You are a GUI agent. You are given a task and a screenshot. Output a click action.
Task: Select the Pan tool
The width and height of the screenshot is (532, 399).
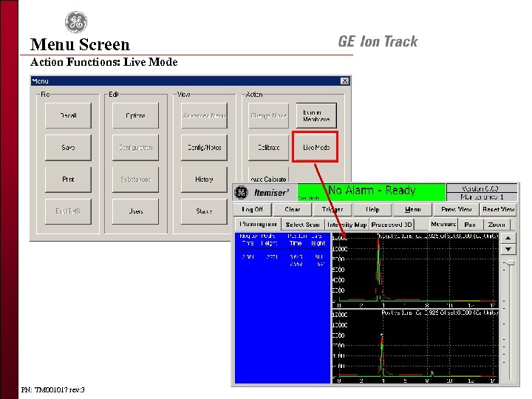470,225
